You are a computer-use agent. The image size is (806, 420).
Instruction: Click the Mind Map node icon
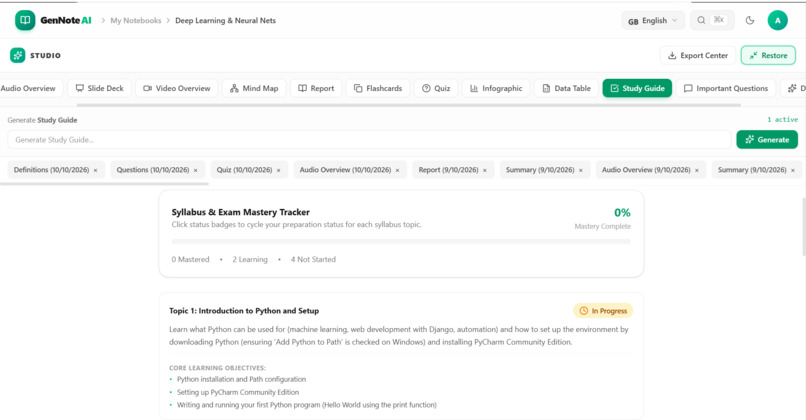(234, 88)
